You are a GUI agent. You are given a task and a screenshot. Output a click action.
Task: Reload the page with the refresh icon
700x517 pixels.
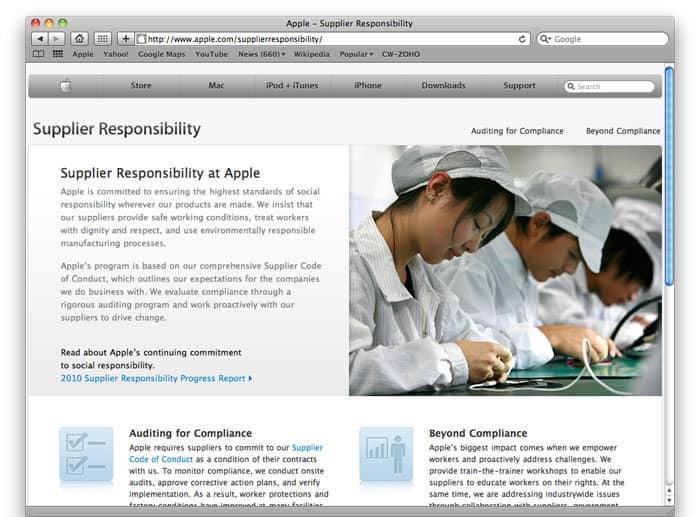click(x=522, y=39)
